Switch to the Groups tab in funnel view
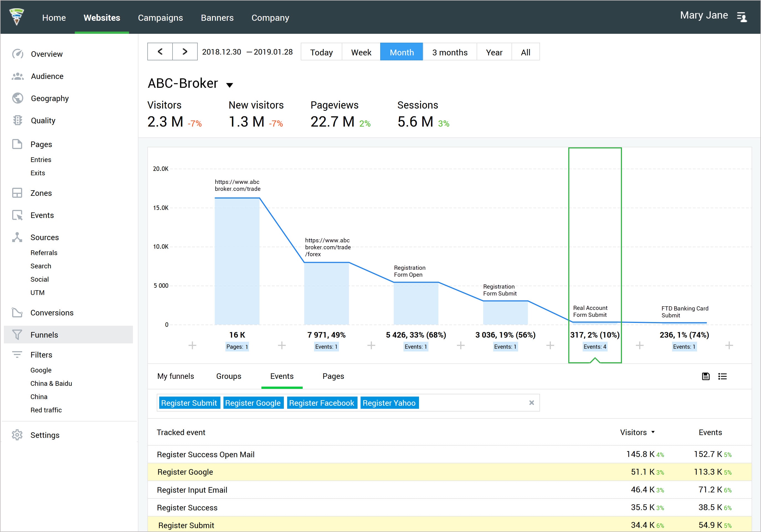 point(229,376)
